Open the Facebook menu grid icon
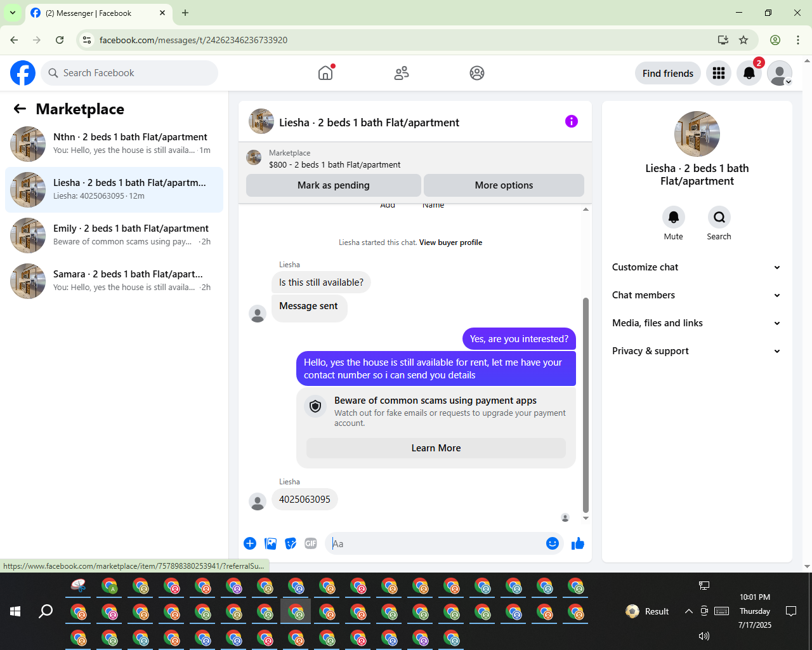This screenshot has height=650, width=812. point(719,73)
